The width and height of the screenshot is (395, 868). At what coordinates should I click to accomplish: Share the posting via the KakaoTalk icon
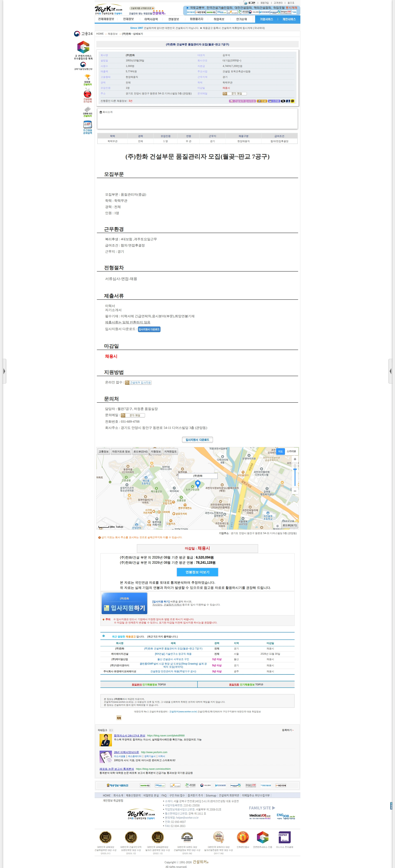(x=293, y=101)
